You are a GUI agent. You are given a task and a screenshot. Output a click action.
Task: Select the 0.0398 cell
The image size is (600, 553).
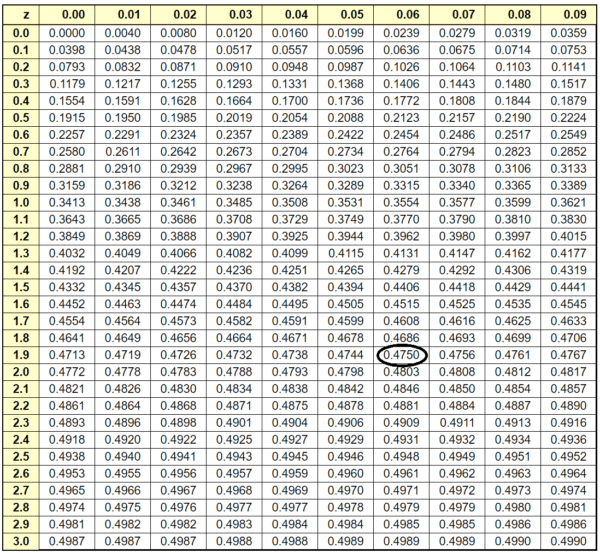[x=67, y=50]
